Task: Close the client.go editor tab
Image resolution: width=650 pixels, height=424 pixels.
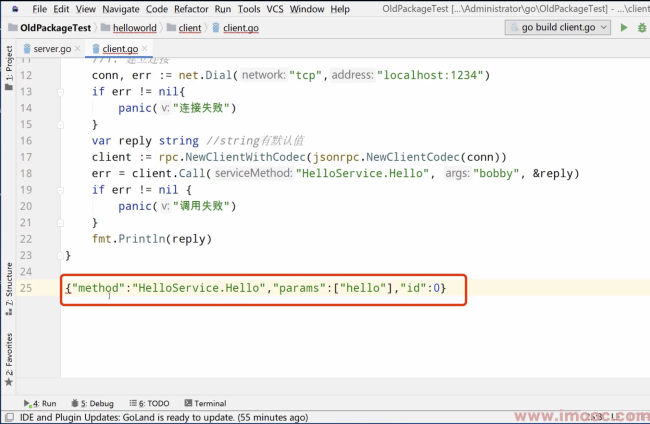Action: (144, 48)
